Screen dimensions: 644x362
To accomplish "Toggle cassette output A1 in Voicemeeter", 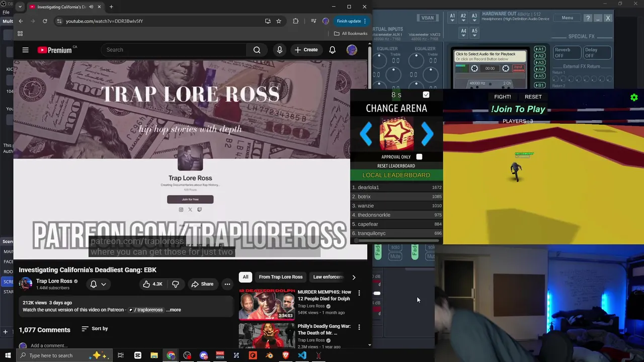I will pos(539,50).
